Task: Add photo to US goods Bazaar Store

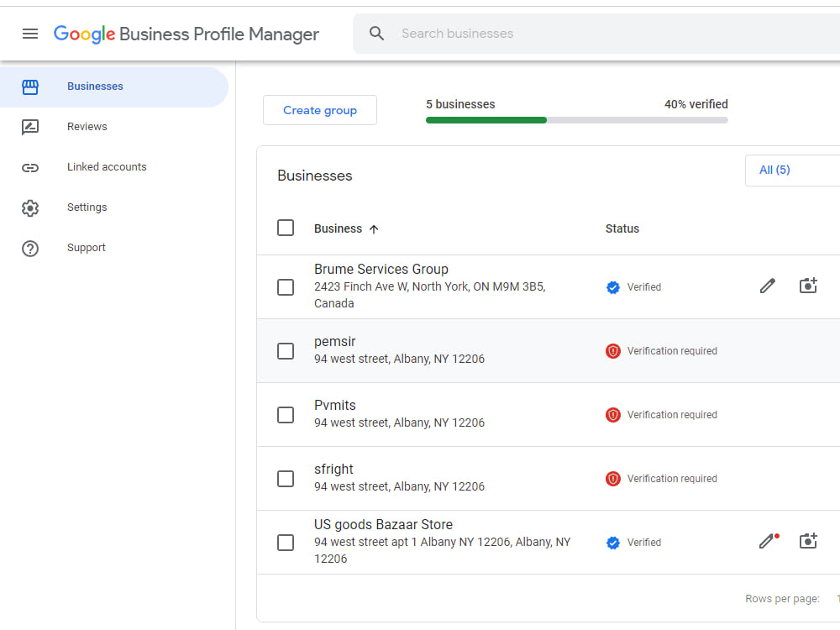Action: coord(808,541)
